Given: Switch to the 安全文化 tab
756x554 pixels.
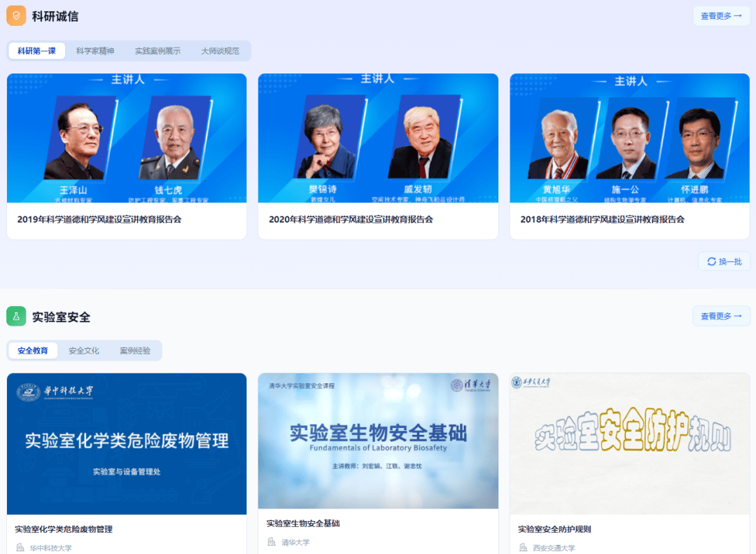Looking at the screenshot, I should pos(83,350).
